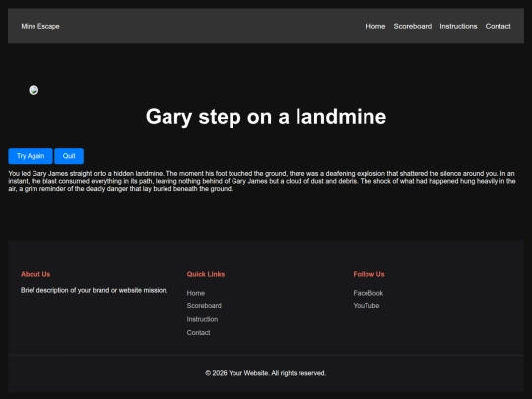This screenshot has height=399, width=532.
Task: Open Scoreboard in top navigation bar
Action: (x=413, y=27)
